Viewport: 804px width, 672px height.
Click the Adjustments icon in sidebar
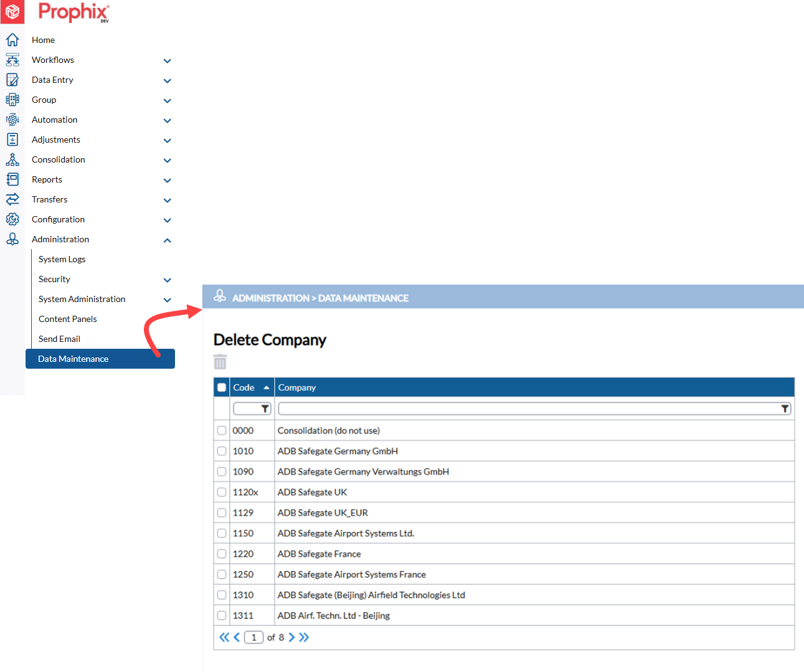point(12,140)
